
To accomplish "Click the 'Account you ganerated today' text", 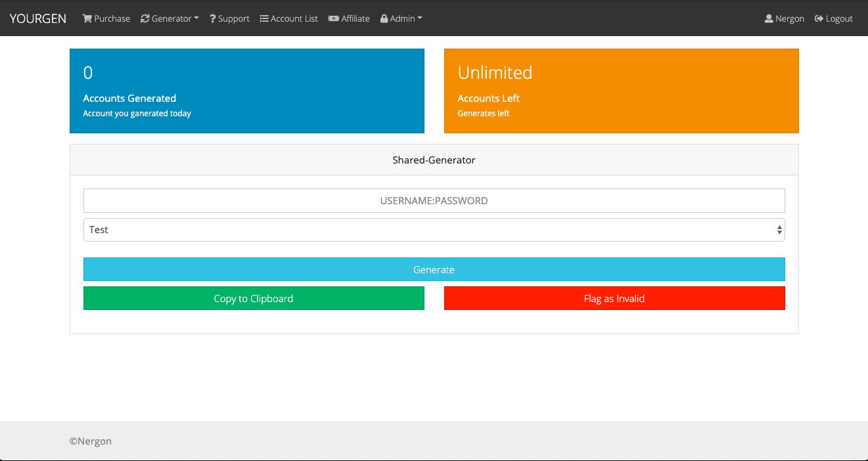I will pos(137,114).
